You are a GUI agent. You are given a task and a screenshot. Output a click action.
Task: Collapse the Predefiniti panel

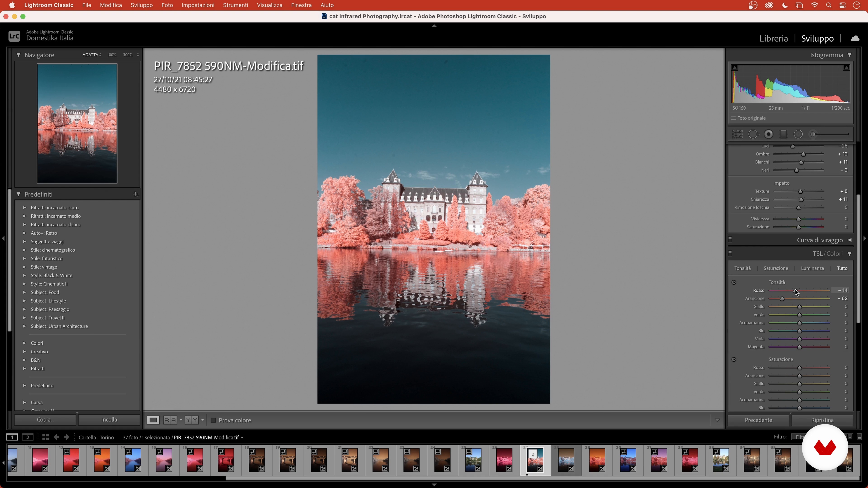(18, 194)
